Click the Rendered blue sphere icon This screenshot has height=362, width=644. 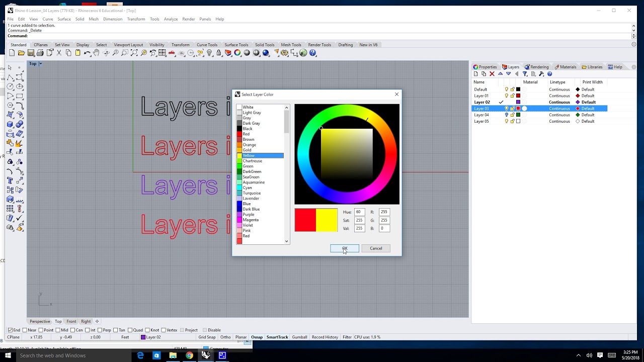tap(266, 53)
